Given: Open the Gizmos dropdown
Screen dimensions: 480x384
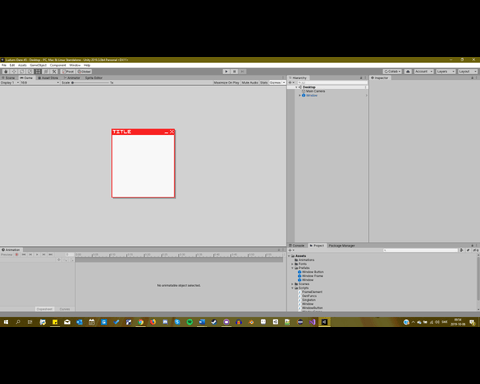Looking at the screenshot, I should tap(277, 83).
